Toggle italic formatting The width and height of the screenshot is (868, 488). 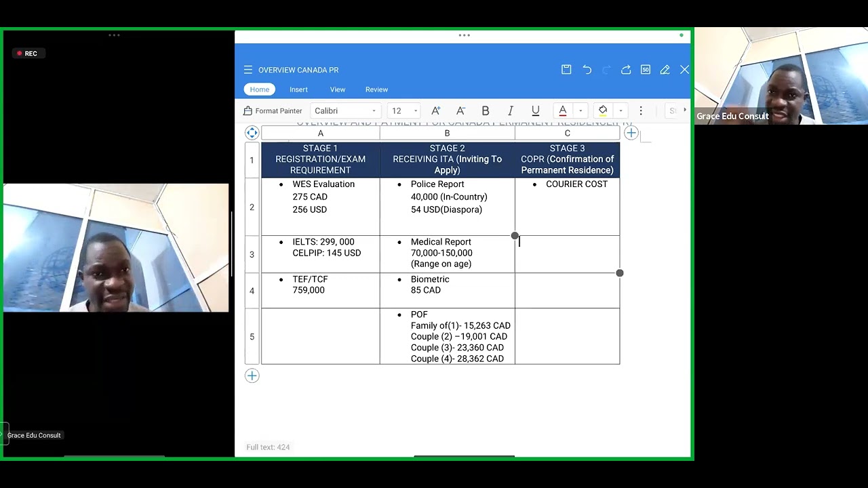pos(511,110)
